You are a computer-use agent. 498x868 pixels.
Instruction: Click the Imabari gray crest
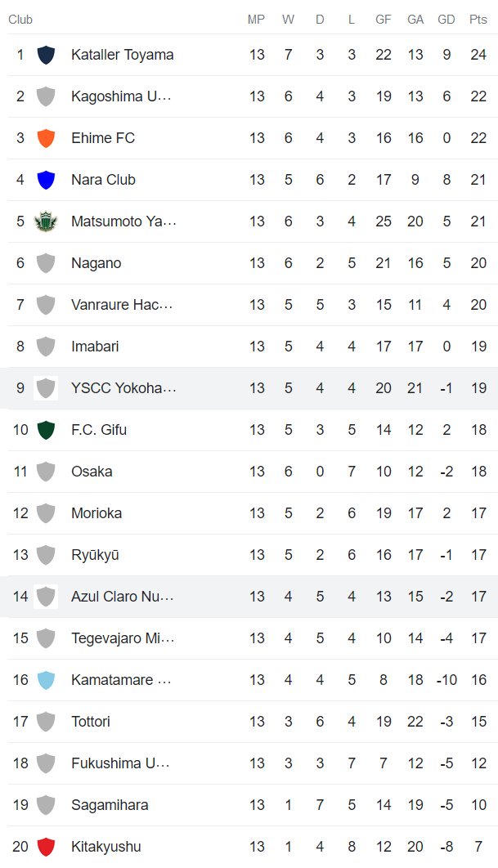(47, 346)
